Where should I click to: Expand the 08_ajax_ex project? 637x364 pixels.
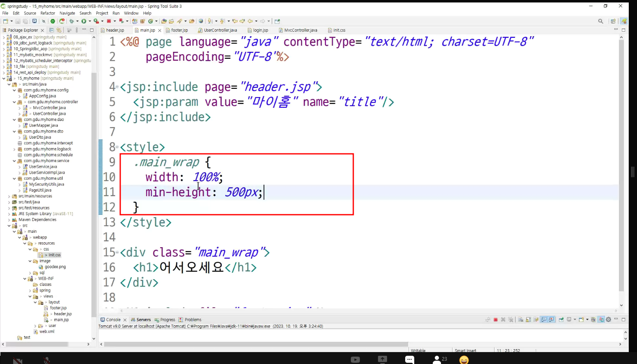(4, 37)
